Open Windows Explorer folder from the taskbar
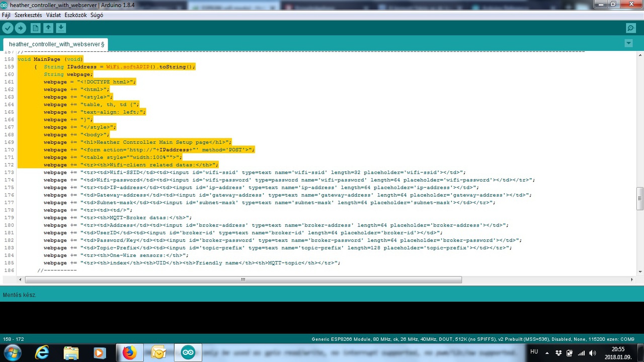 point(71,353)
